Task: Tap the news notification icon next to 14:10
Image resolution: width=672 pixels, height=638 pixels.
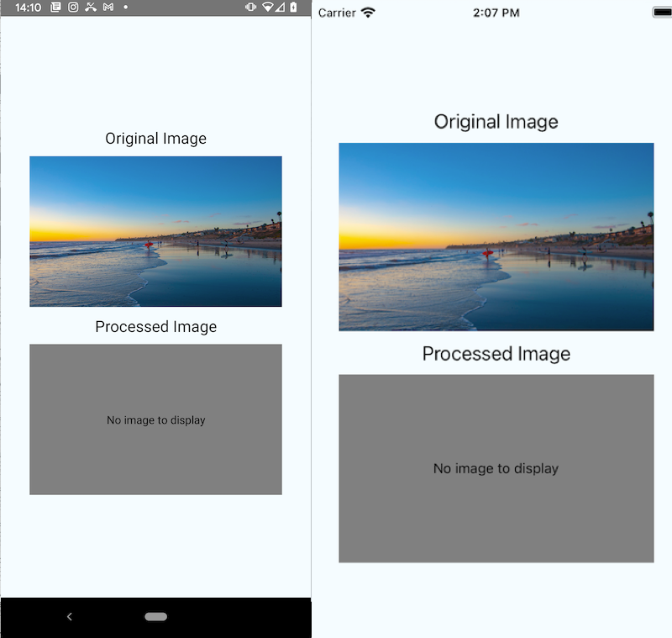Action: (x=55, y=8)
